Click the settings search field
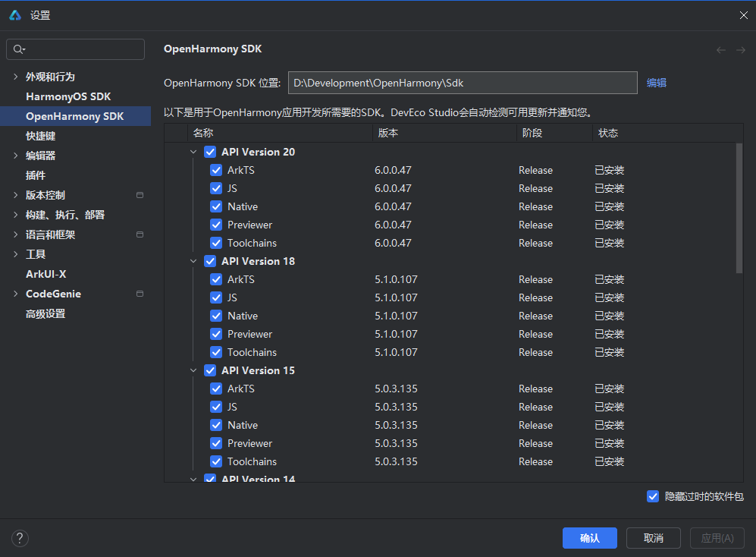This screenshot has width=756, height=557. point(75,49)
